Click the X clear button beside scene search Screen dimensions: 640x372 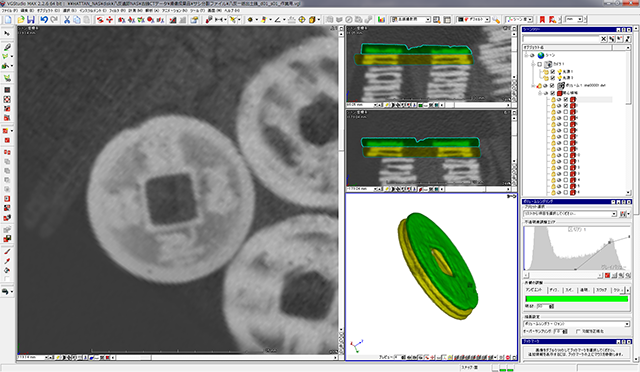[x=603, y=39]
